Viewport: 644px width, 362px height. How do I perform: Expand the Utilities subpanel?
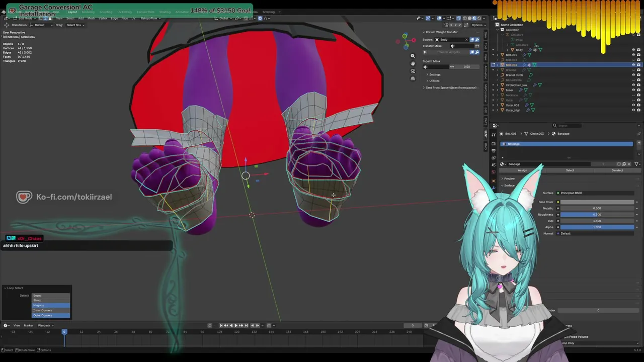click(x=433, y=81)
